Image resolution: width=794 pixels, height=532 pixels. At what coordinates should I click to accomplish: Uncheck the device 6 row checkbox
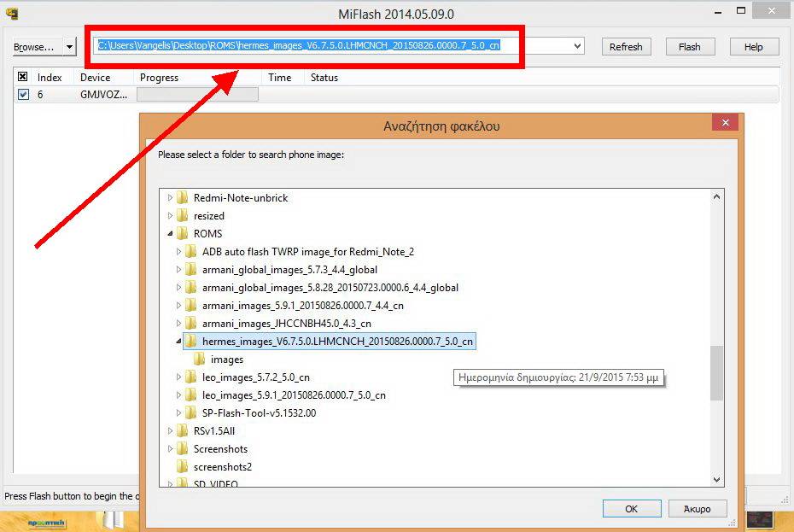tap(23, 95)
